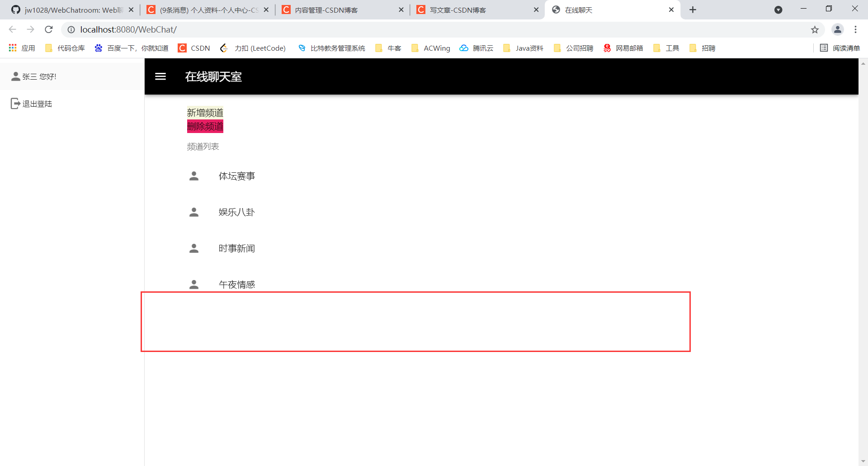Click the 频道列表 heading
This screenshot has height=466, width=868.
point(203,147)
